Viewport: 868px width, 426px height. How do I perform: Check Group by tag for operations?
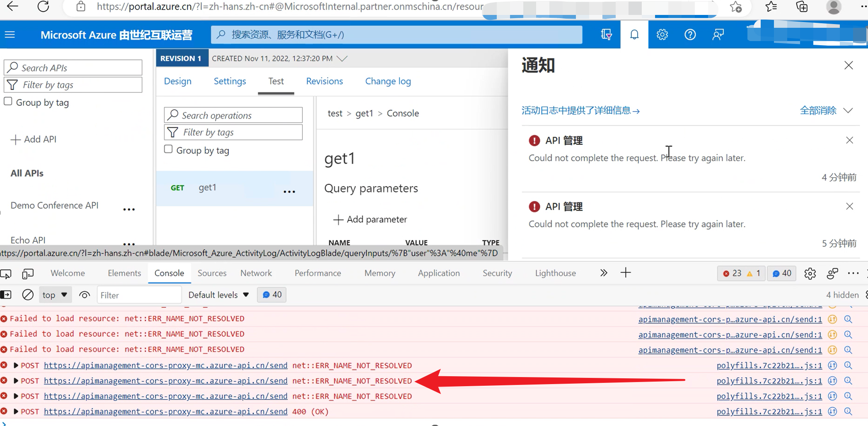pyautogui.click(x=168, y=149)
